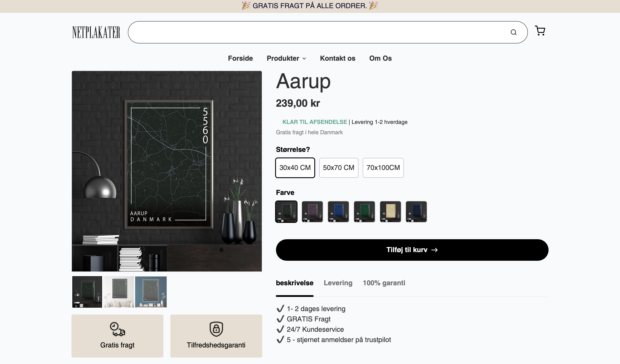Go to the Forside menu item
The height and width of the screenshot is (364, 620).
coord(240,58)
